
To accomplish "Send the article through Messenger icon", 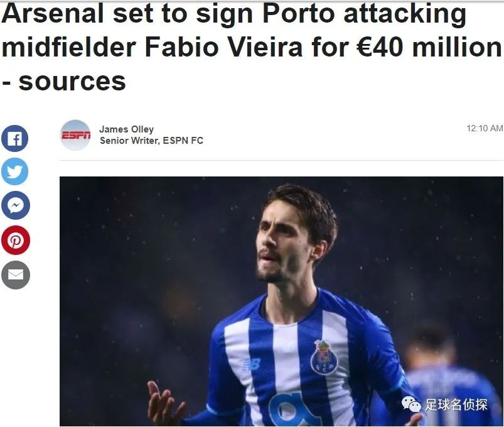I will (16, 205).
